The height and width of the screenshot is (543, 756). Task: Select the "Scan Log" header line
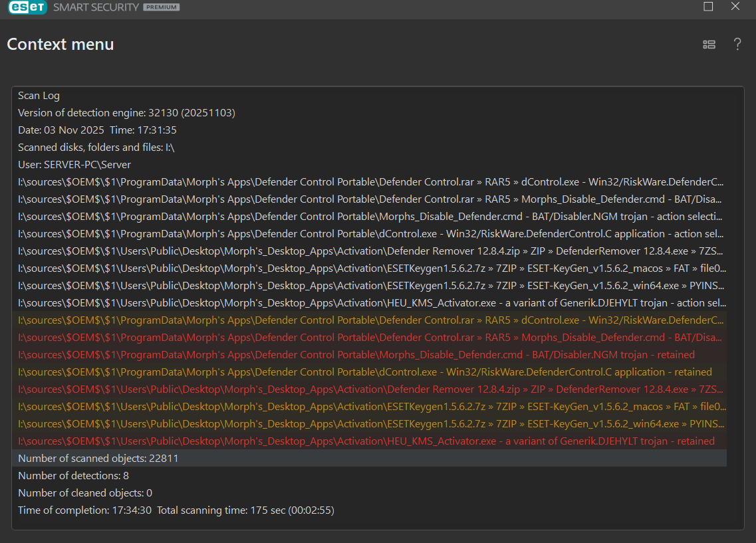(39, 96)
